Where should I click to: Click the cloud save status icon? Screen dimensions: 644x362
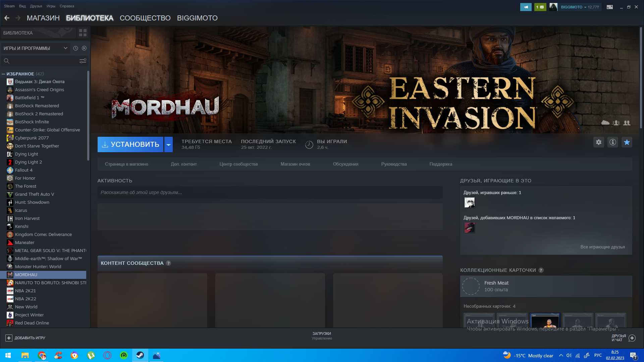(x=605, y=123)
